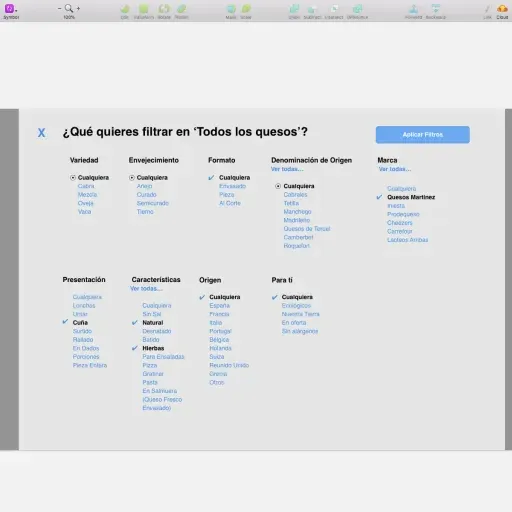Choose Camberbet denomination
Viewport: 512px width, 512px height.
coord(298,237)
